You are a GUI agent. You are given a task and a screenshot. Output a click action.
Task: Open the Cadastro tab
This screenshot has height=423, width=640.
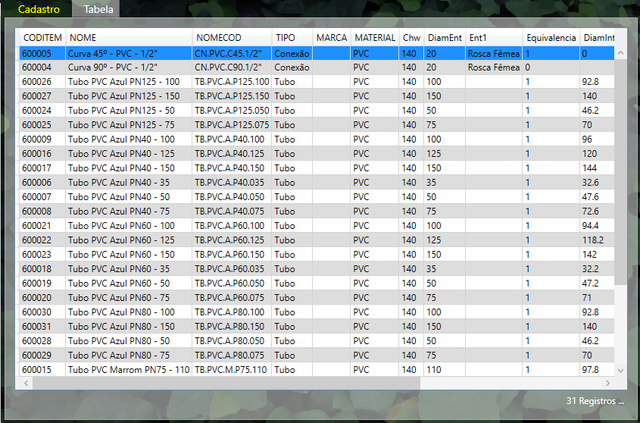click(39, 9)
